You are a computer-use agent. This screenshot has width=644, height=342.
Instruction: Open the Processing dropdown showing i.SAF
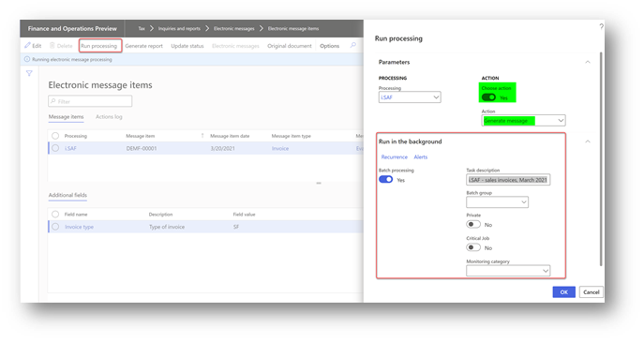[x=410, y=97]
